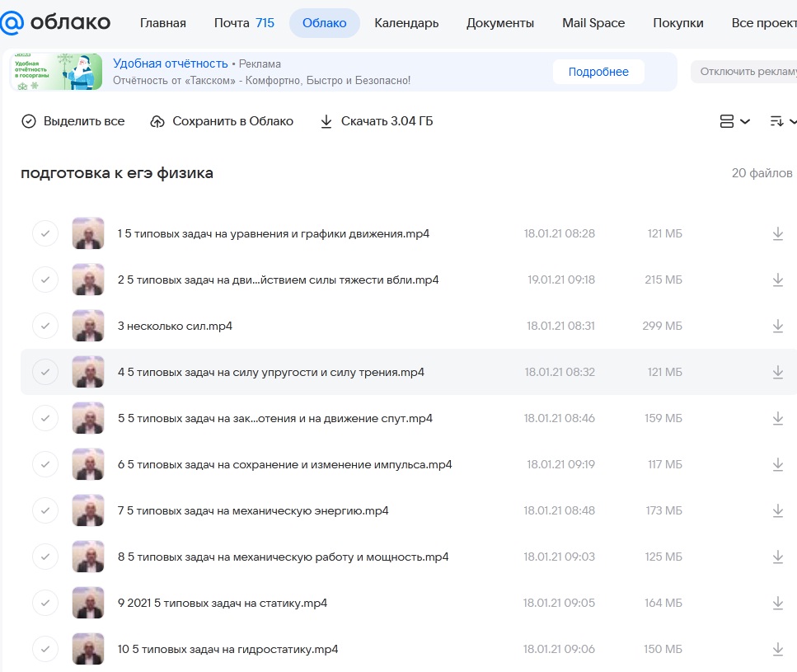
Task: Click the 'Подробнее' ad button
Action: pos(598,72)
